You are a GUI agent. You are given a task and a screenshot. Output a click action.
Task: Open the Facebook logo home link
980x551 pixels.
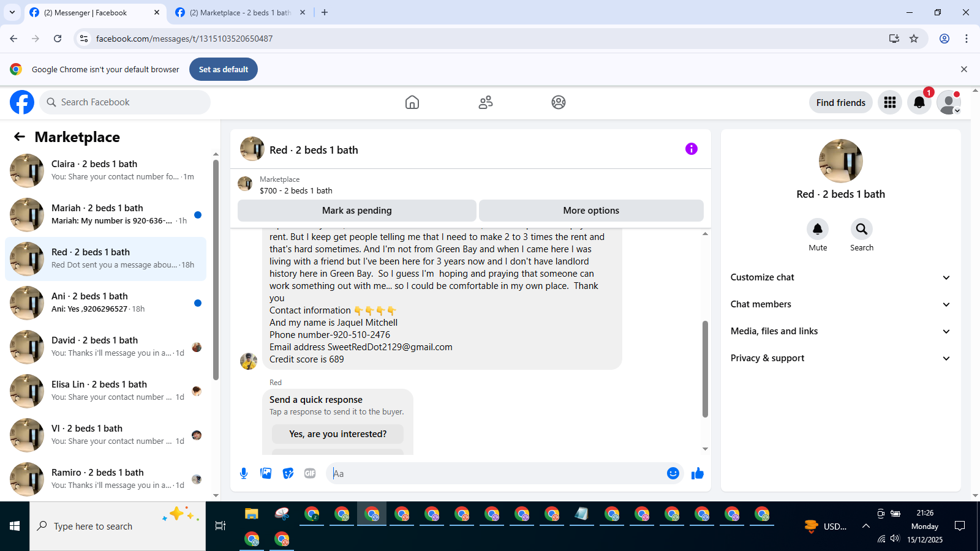coord(22,102)
